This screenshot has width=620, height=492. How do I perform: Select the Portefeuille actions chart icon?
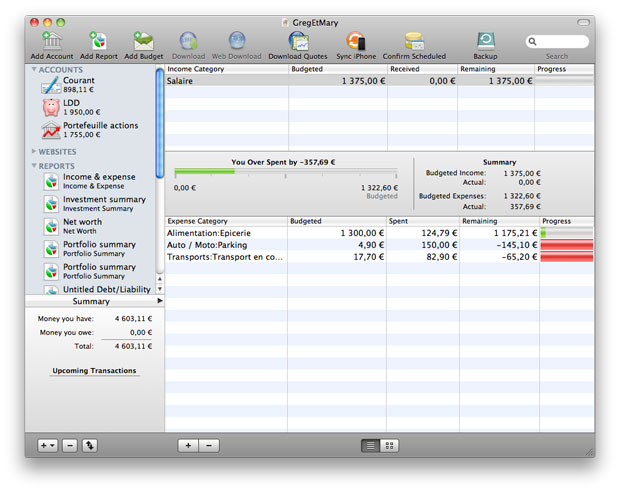coord(51,130)
